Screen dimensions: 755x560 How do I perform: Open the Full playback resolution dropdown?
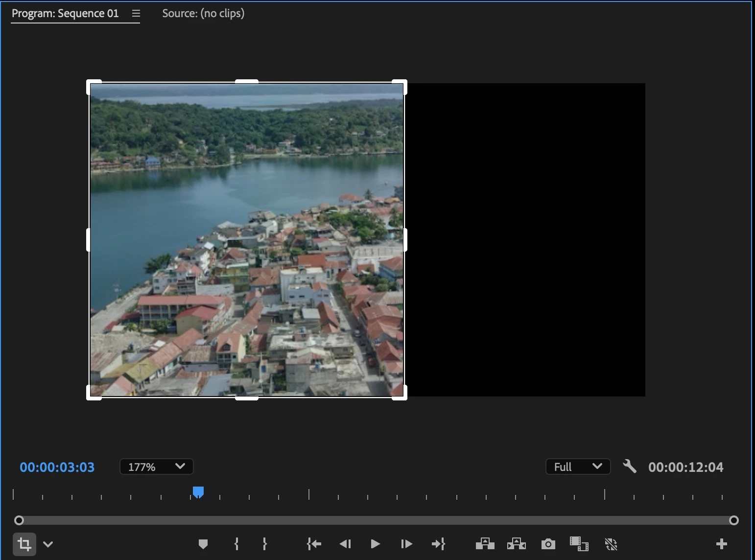point(578,467)
